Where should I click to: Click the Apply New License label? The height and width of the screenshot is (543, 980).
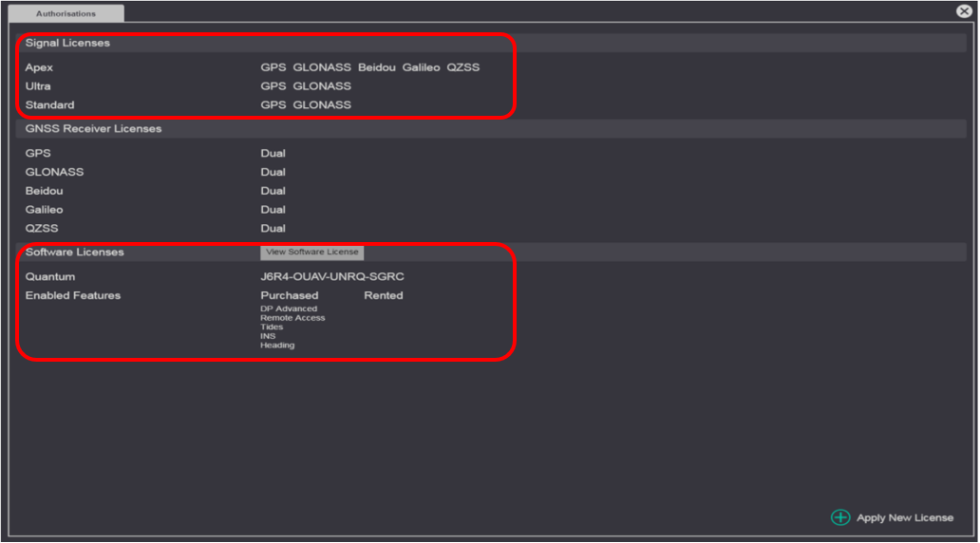point(904,517)
